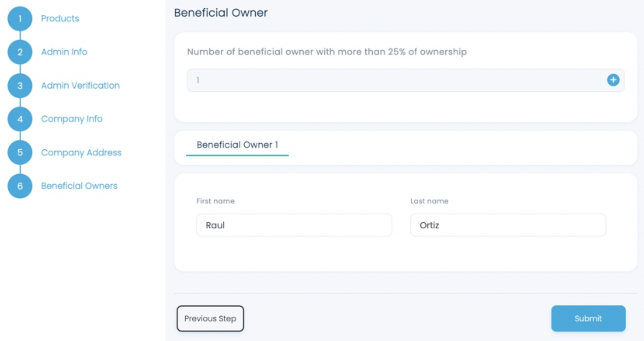Submit the beneficial owner form
Viewport: 644px width, 341px height.
pos(588,319)
